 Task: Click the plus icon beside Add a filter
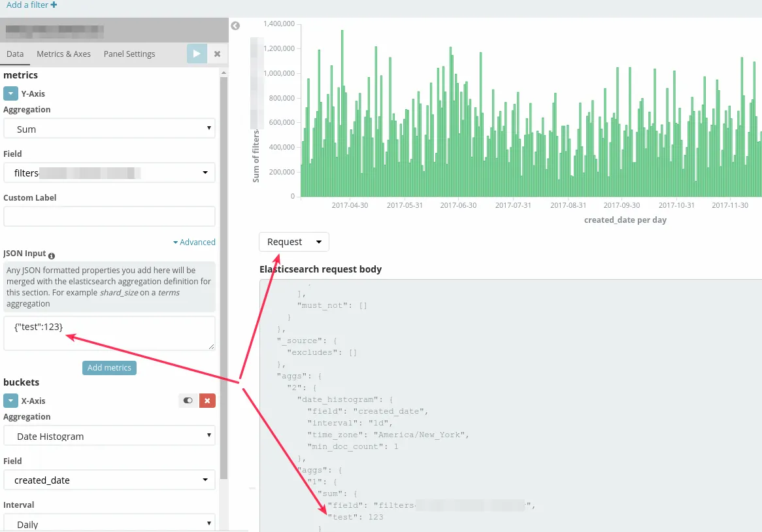click(x=54, y=5)
